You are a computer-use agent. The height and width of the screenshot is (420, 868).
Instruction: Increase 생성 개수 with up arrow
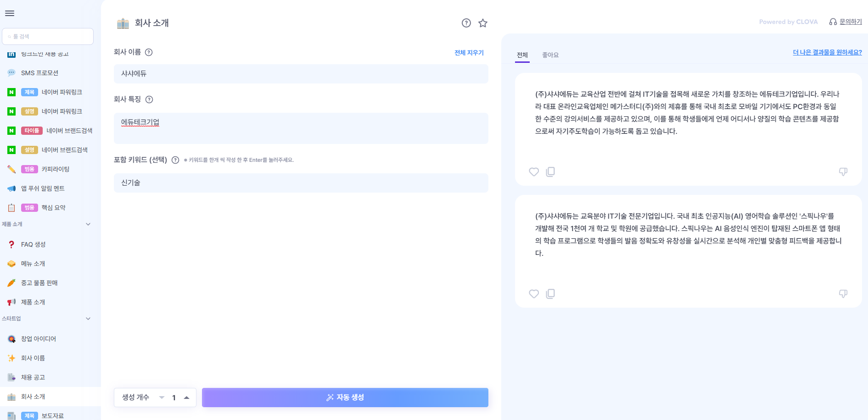[186, 398]
